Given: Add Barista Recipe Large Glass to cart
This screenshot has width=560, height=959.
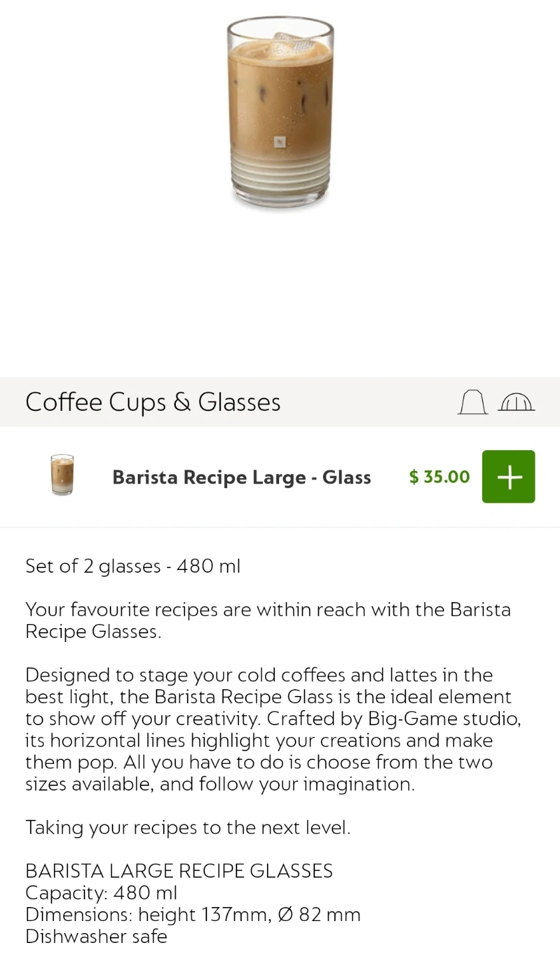Looking at the screenshot, I should point(508,477).
